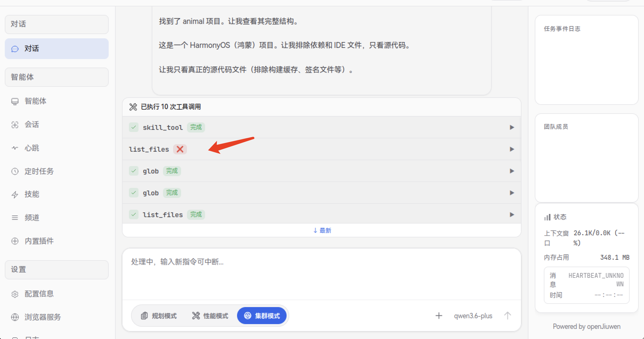Click the Powered by openJiuwen text

click(587, 326)
